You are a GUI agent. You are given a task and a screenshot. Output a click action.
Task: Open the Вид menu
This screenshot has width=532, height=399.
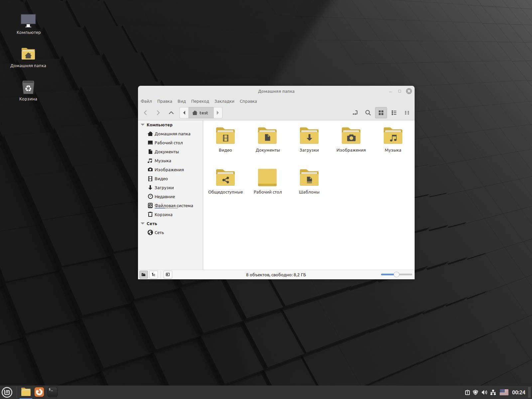point(182,101)
